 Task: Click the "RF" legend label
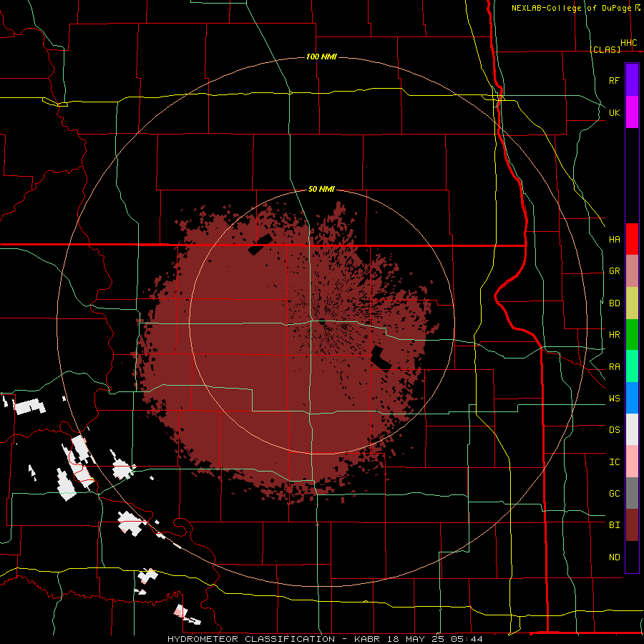coord(614,80)
